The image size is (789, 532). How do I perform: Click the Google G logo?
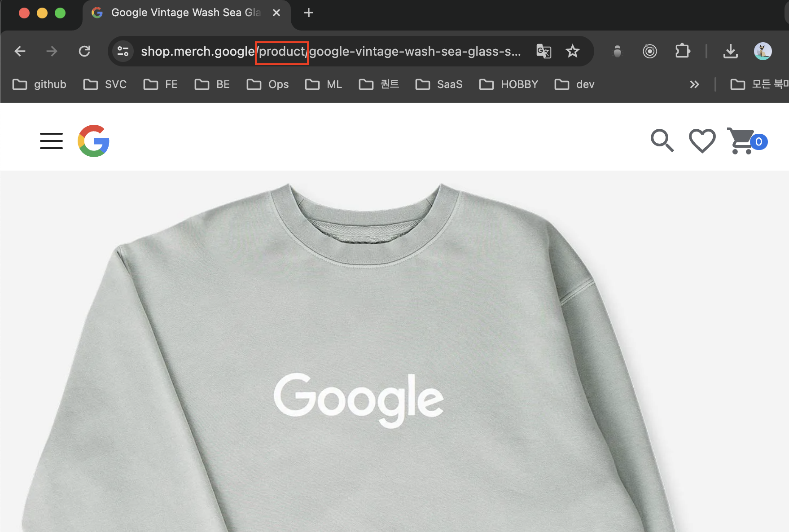coord(94,141)
